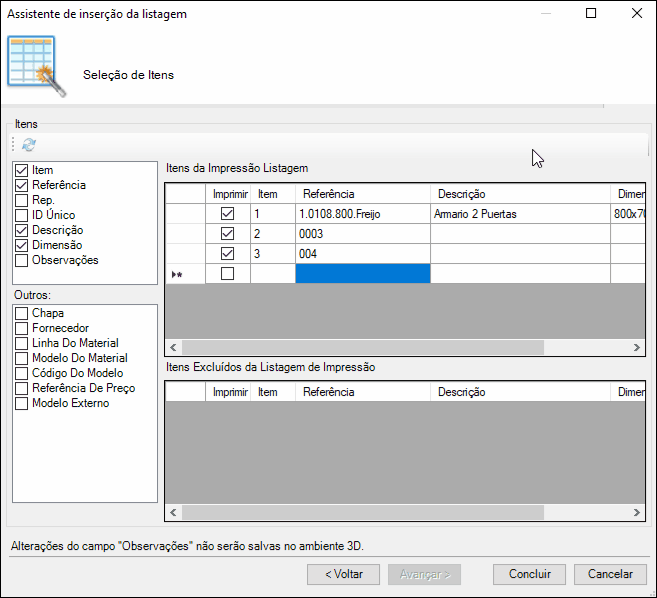Image resolution: width=657 pixels, height=598 pixels.
Task: Select the reference cell 0003
Action: [x=363, y=233]
